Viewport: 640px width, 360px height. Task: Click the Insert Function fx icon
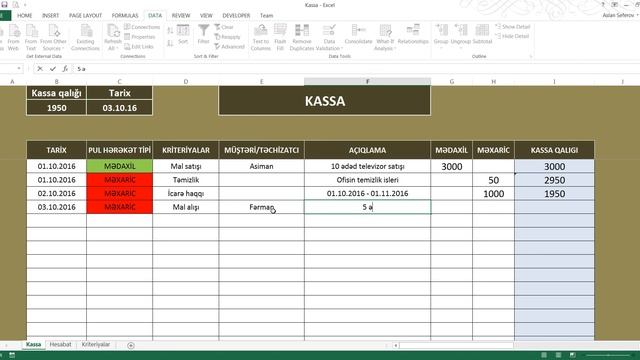65,69
